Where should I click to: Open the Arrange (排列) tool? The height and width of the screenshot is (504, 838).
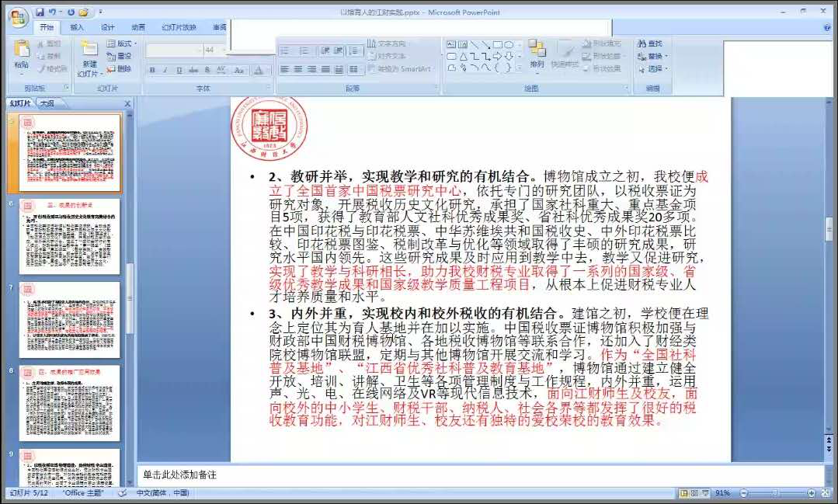[537, 54]
